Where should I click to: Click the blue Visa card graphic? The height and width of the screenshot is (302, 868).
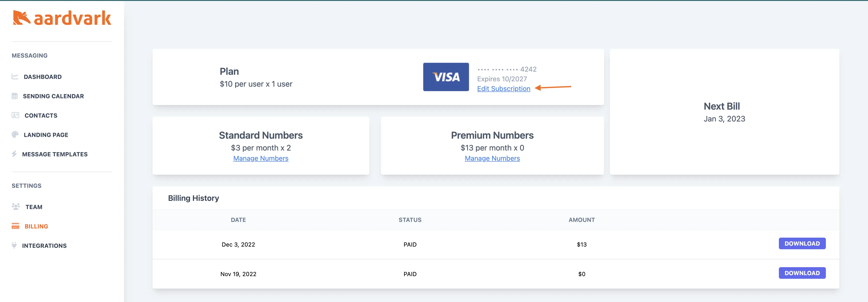point(445,77)
